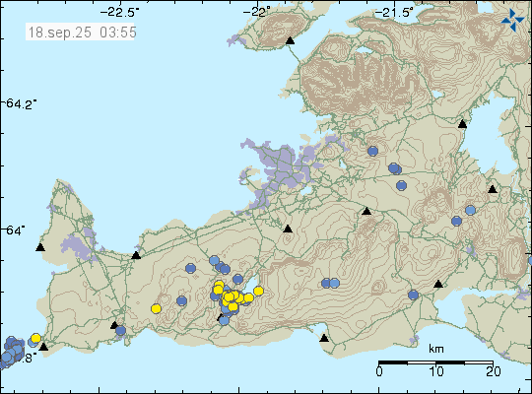Viewport: 532px width, 394px height.
Task: Click the -21.5° longitude label
Action: click(394, 13)
